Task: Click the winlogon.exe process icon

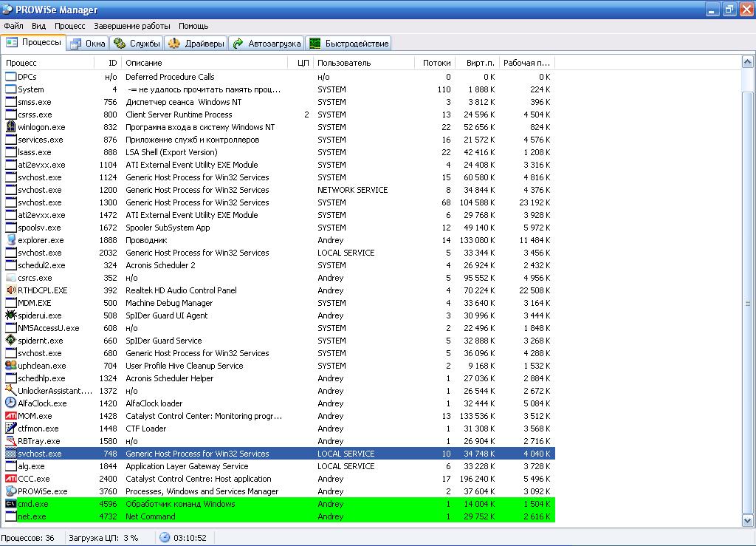Action: 11,127
